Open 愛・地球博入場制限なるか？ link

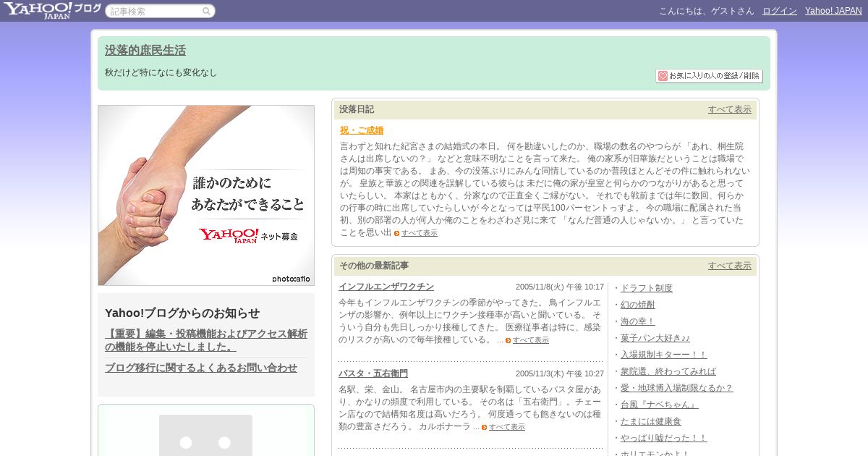pos(677,388)
